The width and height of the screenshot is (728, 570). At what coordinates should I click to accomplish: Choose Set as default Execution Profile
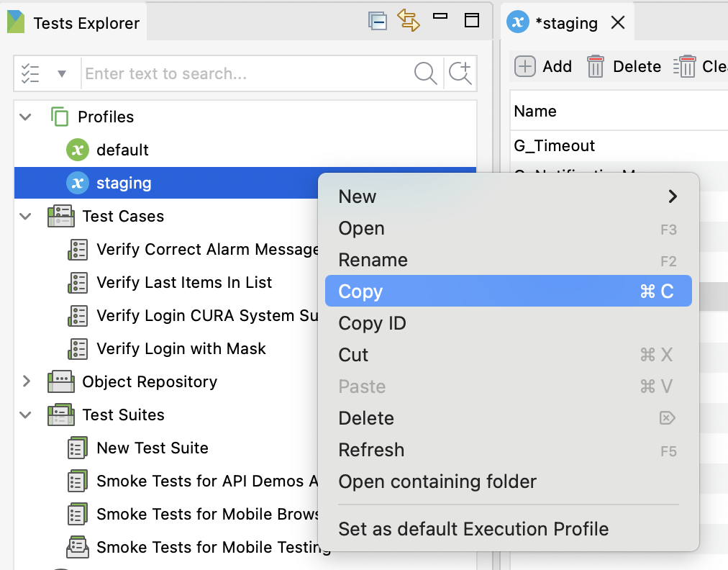coord(509,529)
